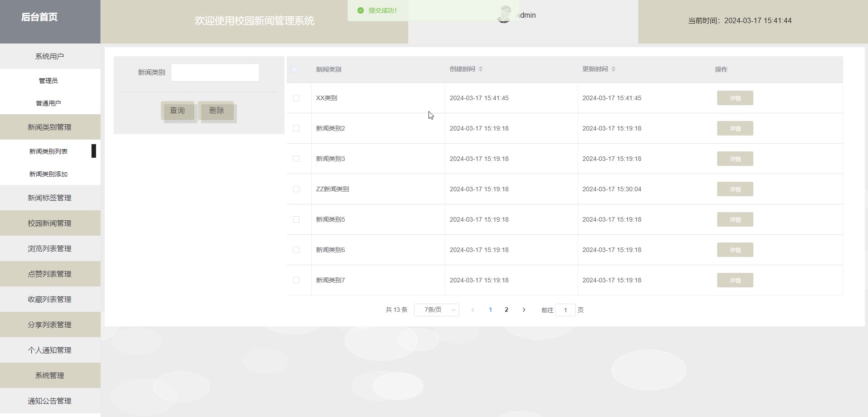Click the ZZ新闻类别 name cell
This screenshot has width=868, height=417.
tap(333, 189)
